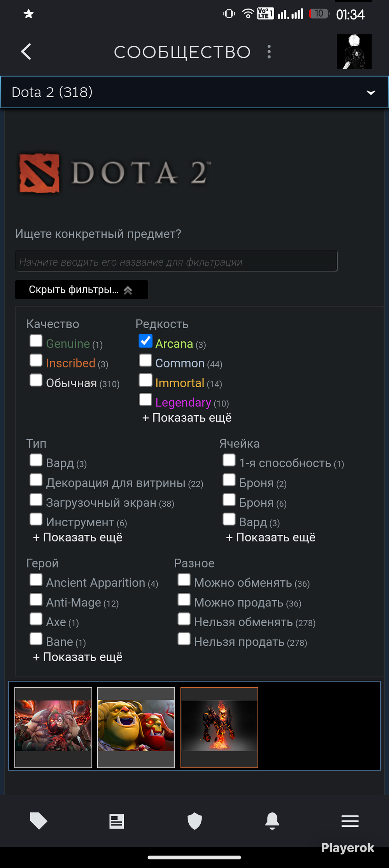The height and width of the screenshot is (868, 389).
Task: Select the Ogre Magi arcana thumbnail
Action: tap(136, 727)
